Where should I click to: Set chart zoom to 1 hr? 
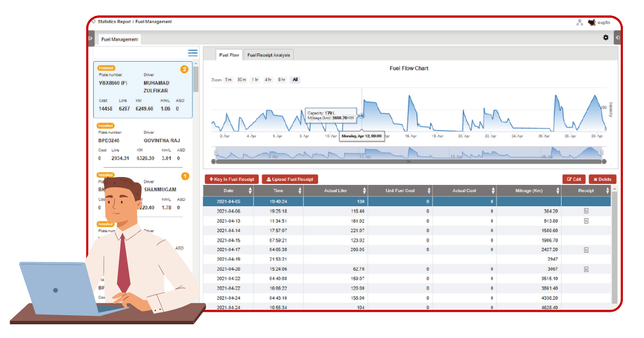click(x=255, y=80)
